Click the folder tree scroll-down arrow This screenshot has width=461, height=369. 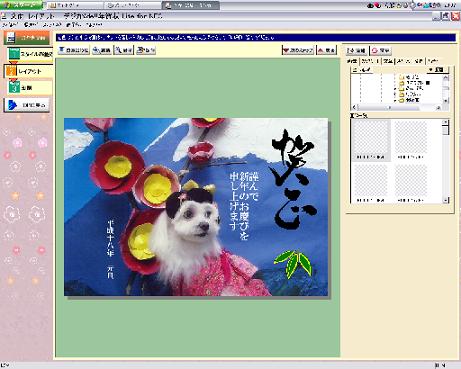point(446,101)
